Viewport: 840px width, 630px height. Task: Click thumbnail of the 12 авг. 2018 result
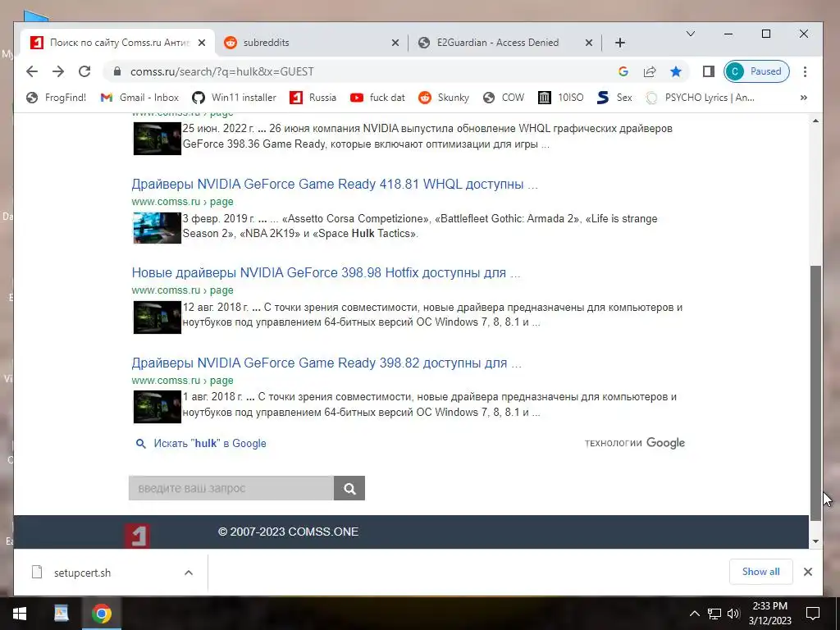coord(157,317)
